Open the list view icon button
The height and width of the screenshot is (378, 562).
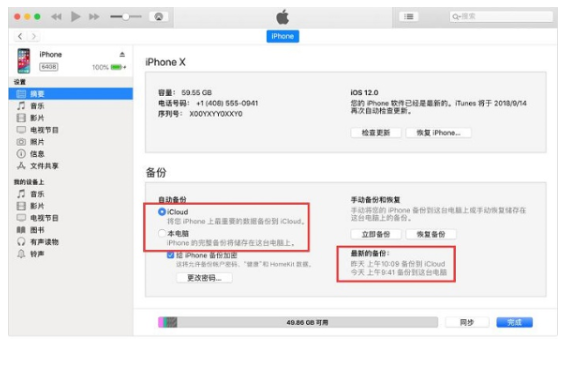pos(409,16)
